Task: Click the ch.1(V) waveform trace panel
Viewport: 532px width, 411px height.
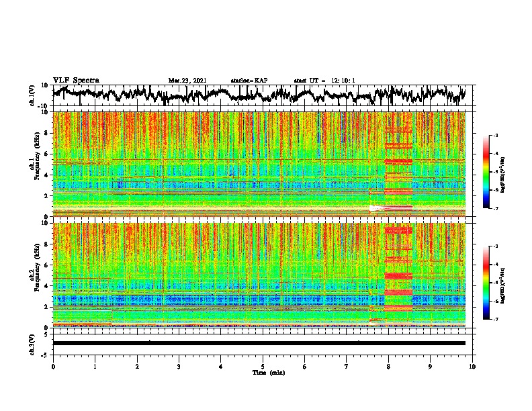Action: 264,95
